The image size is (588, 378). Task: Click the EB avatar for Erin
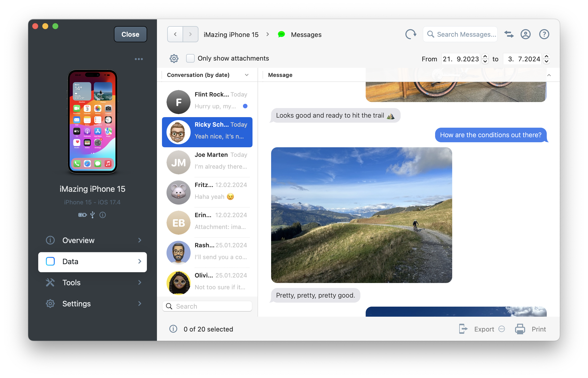179,223
